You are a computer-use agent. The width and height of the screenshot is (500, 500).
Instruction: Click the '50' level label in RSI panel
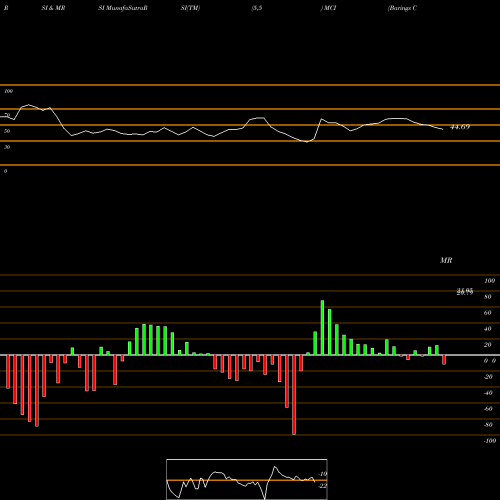tap(7, 131)
